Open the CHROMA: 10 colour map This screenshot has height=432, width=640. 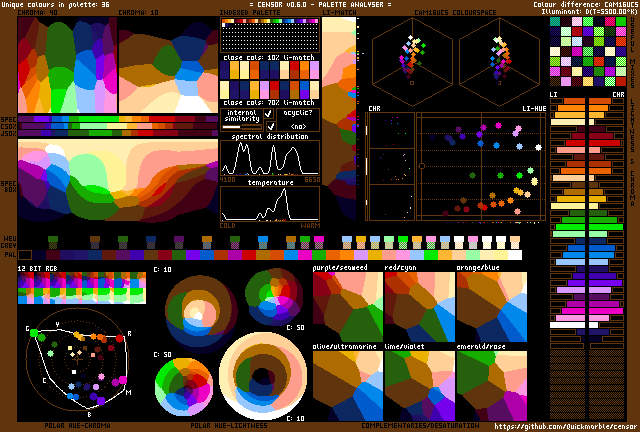pos(168,65)
